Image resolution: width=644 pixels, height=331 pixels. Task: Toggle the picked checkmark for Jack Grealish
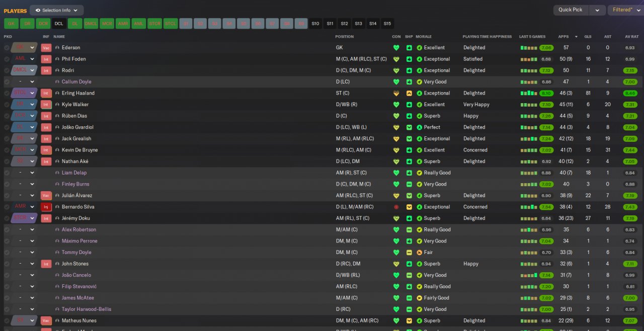pyautogui.click(x=7, y=138)
